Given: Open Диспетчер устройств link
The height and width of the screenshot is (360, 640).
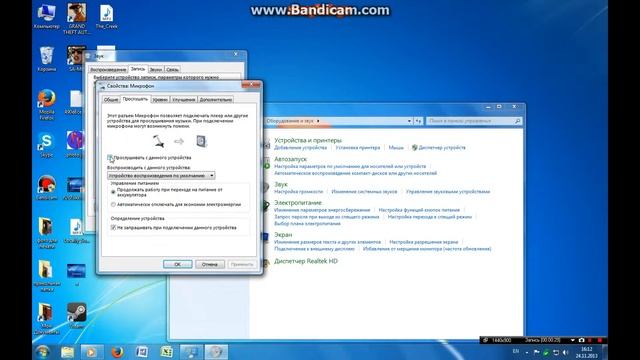Looking at the screenshot, I should tap(442, 147).
